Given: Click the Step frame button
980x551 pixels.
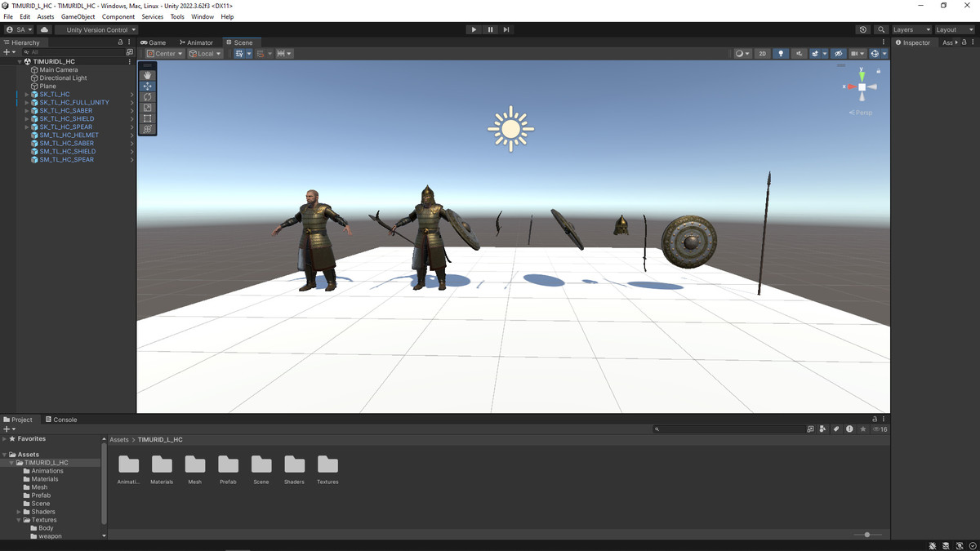Looking at the screenshot, I should [x=506, y=29].
